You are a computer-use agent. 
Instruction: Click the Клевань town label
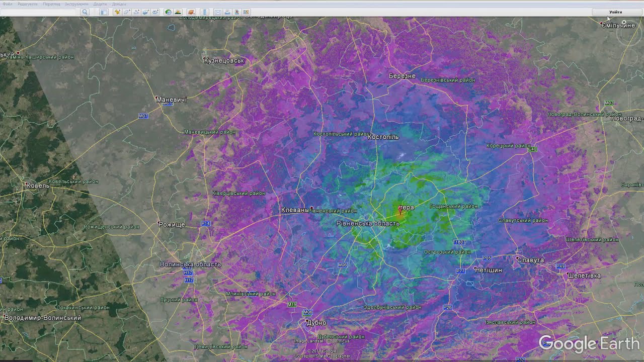click(295, 210)
